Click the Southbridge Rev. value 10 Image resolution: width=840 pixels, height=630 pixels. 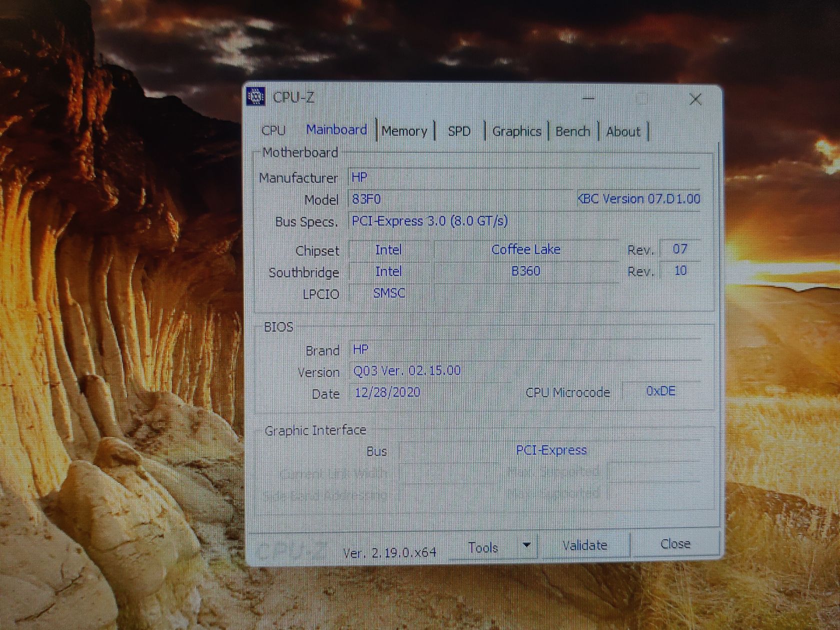(x=680, y=271)
